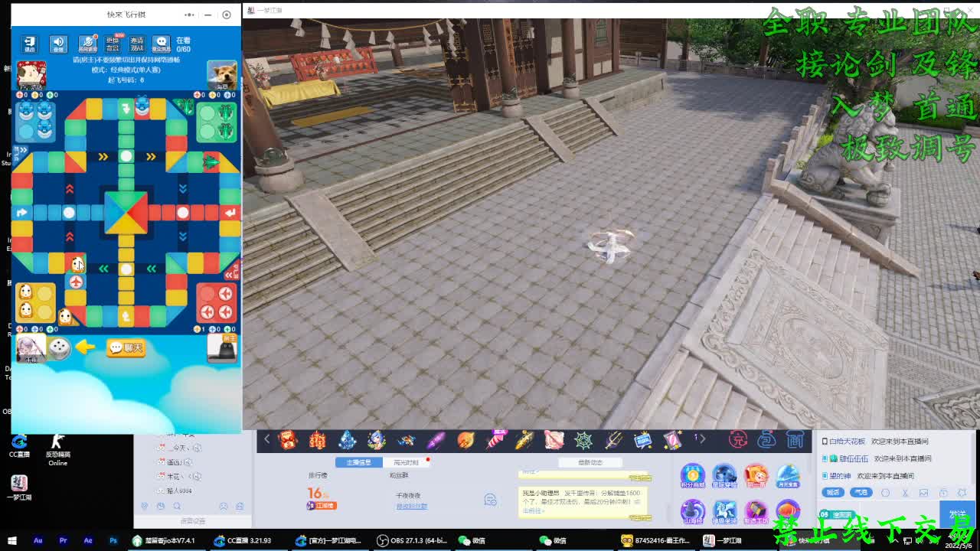The image size is (980, 551).
Task: Open the 反恐精英 Online desktop shortcut
Action: (58, 449)
